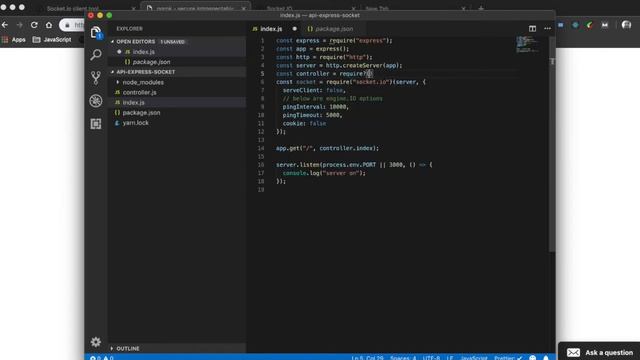Click the pingInterval: 10000 line

point(316,107)
